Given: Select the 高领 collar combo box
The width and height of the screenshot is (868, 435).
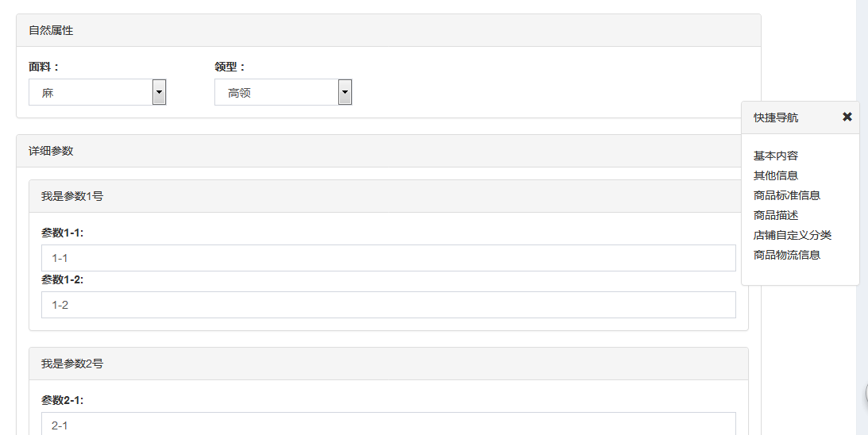Looking at the screenshot, I should (x=284, y=92).
